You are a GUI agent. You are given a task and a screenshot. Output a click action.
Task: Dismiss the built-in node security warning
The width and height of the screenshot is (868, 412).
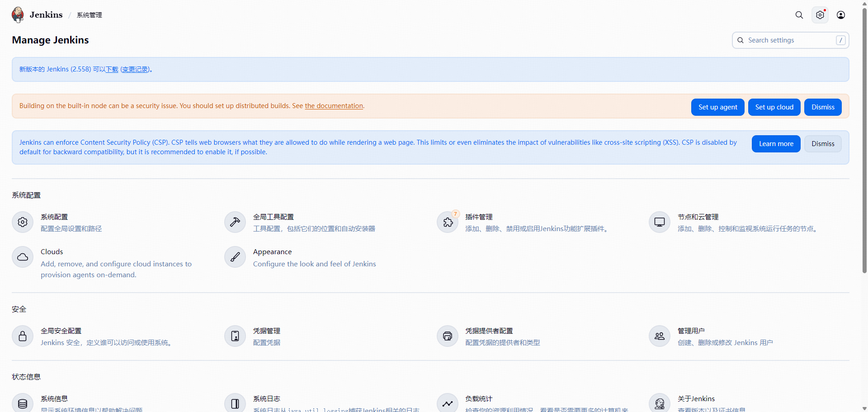pyautogui.click(x=823, y=107)
